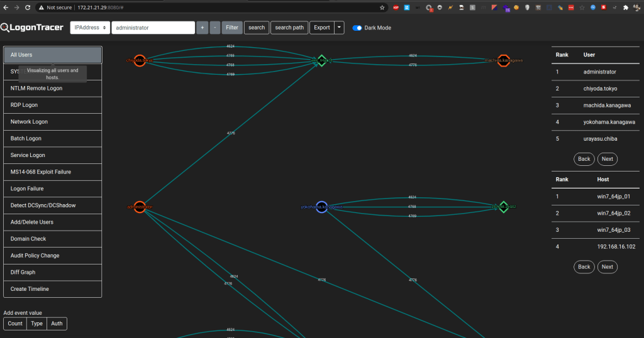Screen dimensions: 644x338
Task: Open Detect DCSync/DCShadow view
Action: (52, 205)
